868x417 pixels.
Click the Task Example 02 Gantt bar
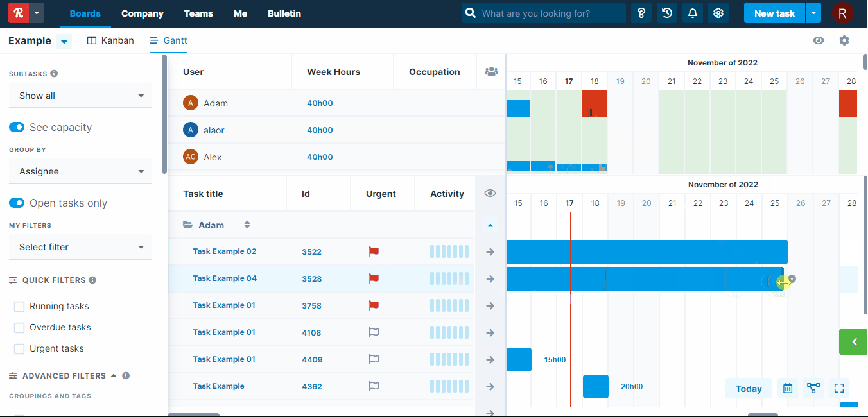coord(647,251)
